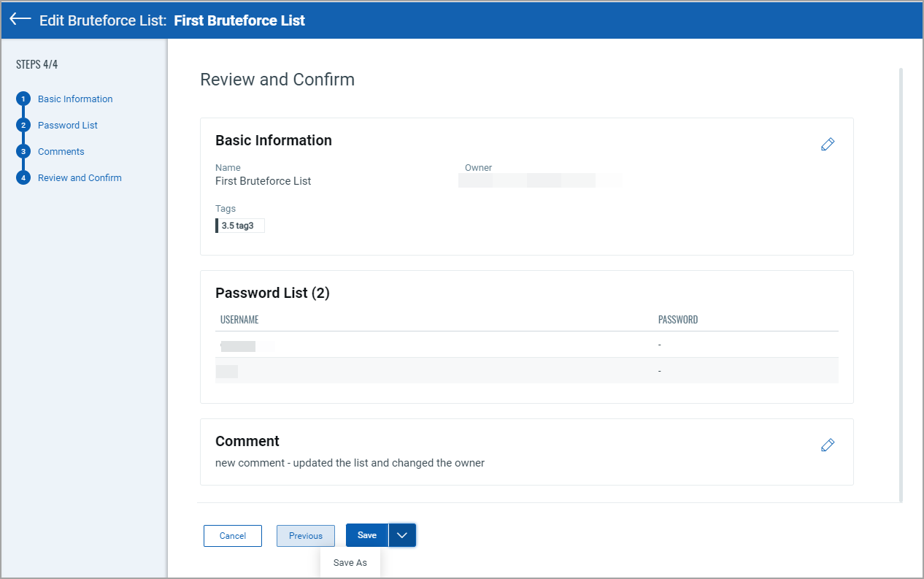This screenshot has height=579, width=924.
Task: Edit Basic Information with pencil icon
Action: [x=827, y=145]
